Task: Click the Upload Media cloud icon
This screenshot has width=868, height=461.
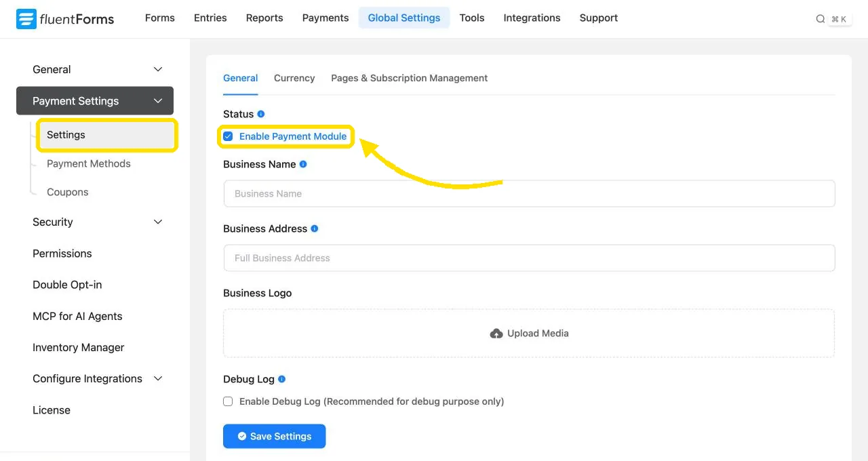Action: coord(496,334)
